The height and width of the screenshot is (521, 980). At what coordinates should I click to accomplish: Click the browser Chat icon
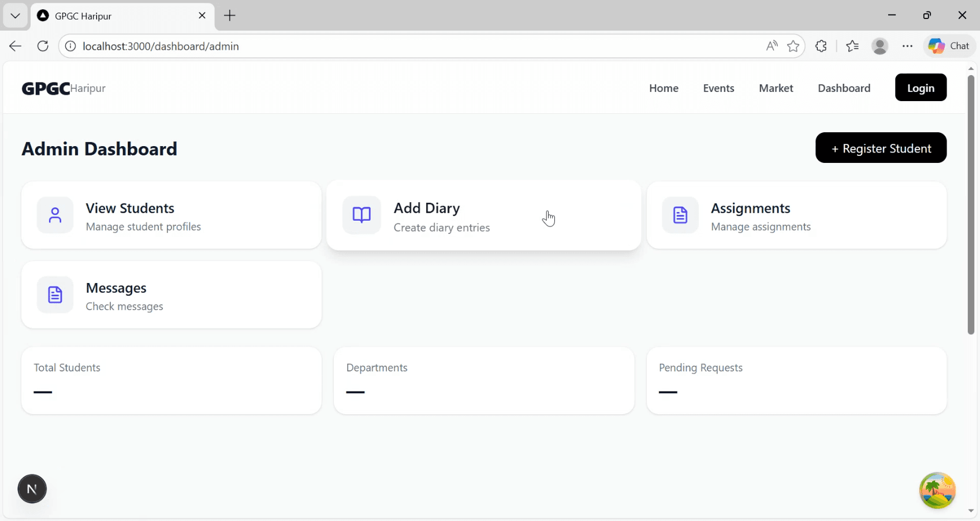click(x=949, y=46)
